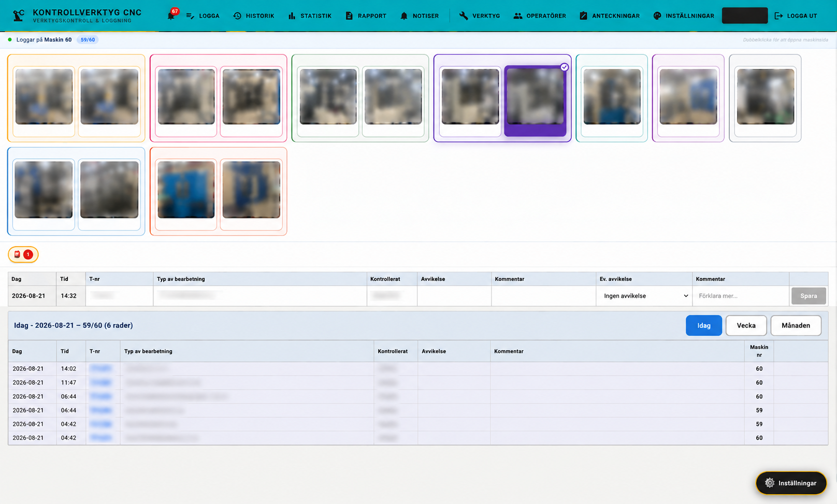Select the machine in the gray group
The height and width of the screenshot is (504, 837).
click(x=765, y=101)
